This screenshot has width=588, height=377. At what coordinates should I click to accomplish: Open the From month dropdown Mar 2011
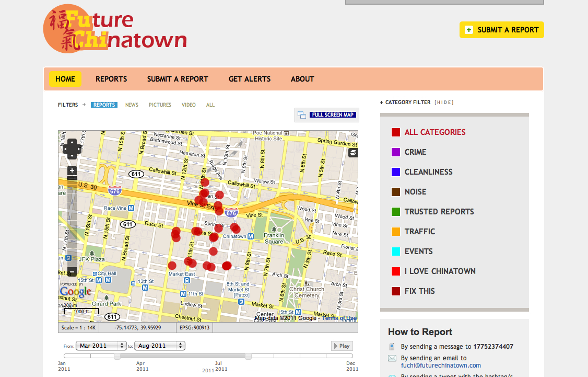[x=101, y=346]
